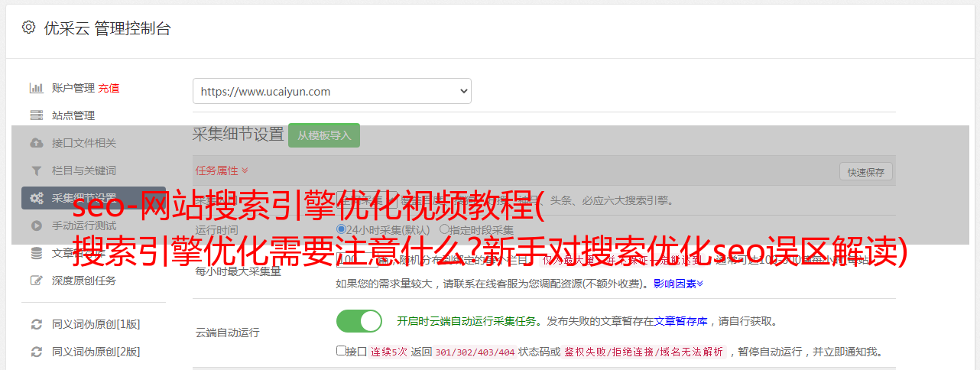Click the red 充值 link
The height and width of the screenshot is (370, 980).
coord(109,88)
